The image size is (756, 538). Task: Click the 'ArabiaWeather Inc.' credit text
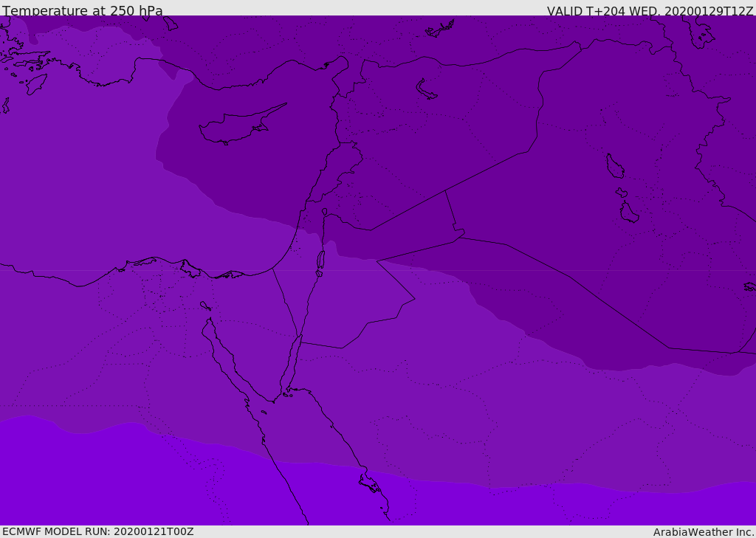click(x=704, y=532)
